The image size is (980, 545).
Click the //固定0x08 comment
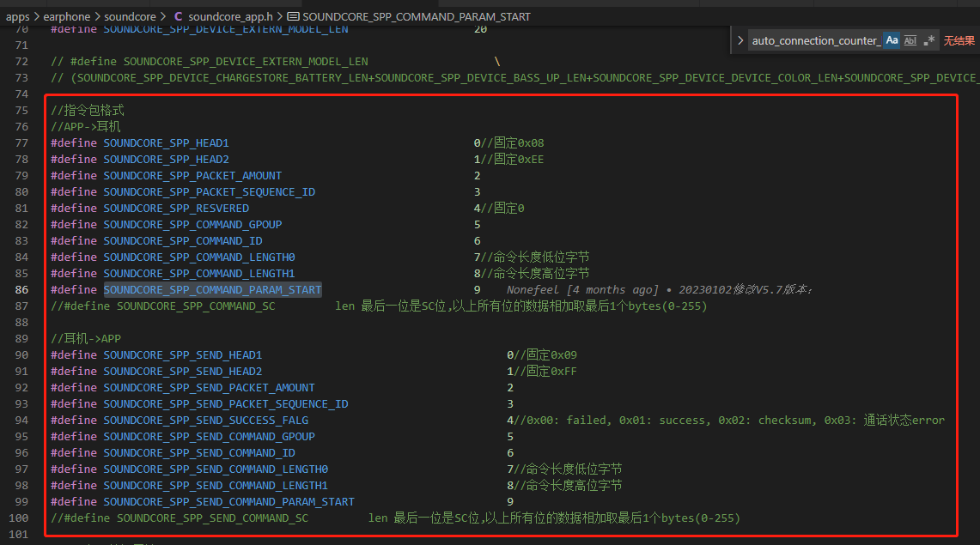[512, 143]
